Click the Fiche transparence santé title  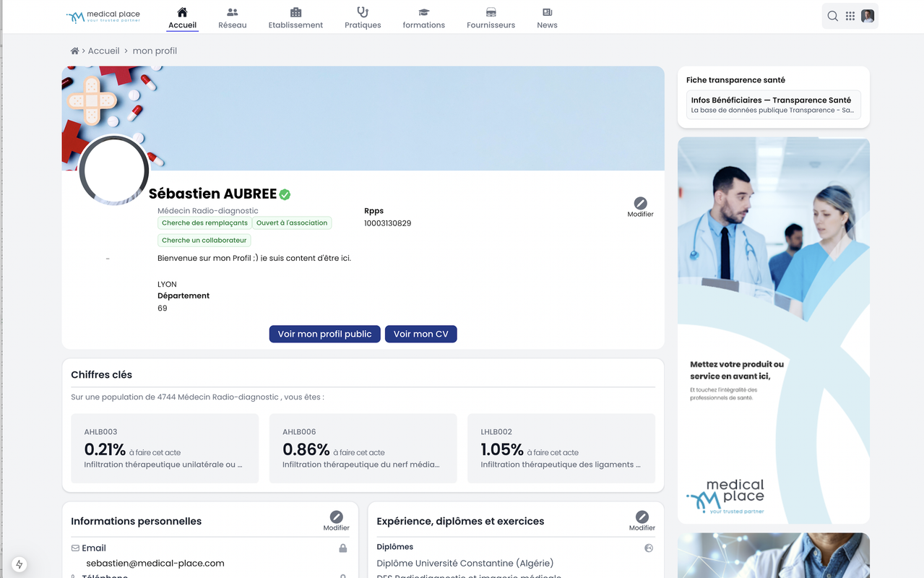point(735,80)
